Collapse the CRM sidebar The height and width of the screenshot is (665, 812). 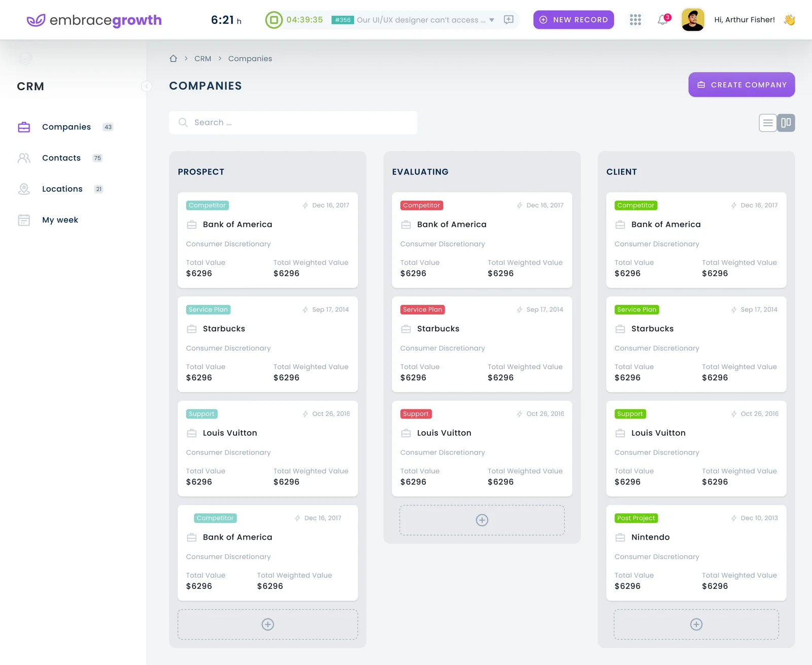(x=147, y=86)
